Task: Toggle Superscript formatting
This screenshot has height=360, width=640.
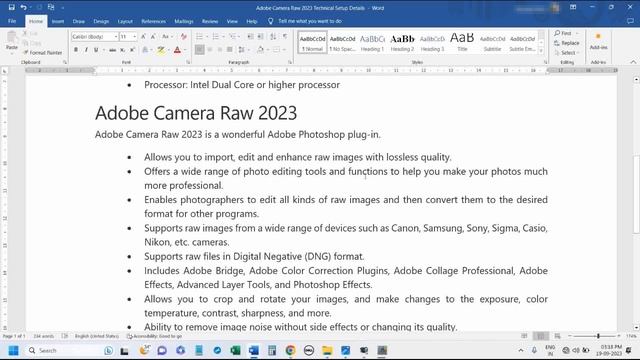Action: pos(132,50)
